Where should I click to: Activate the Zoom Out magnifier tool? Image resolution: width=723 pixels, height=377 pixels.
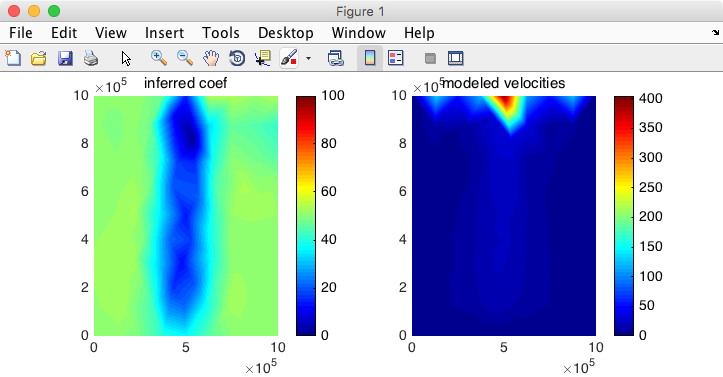coord(185,58)
